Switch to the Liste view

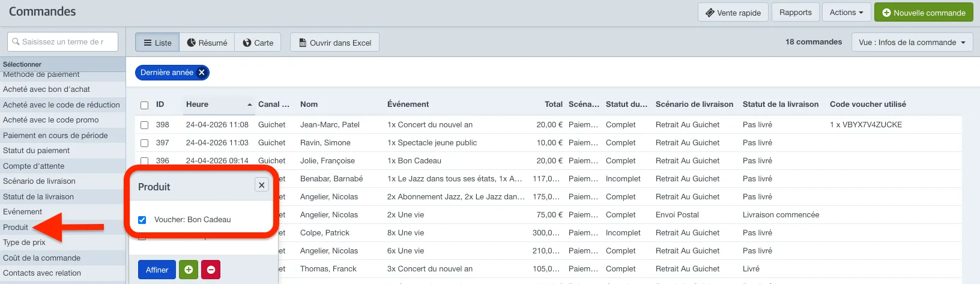[157, 43]
